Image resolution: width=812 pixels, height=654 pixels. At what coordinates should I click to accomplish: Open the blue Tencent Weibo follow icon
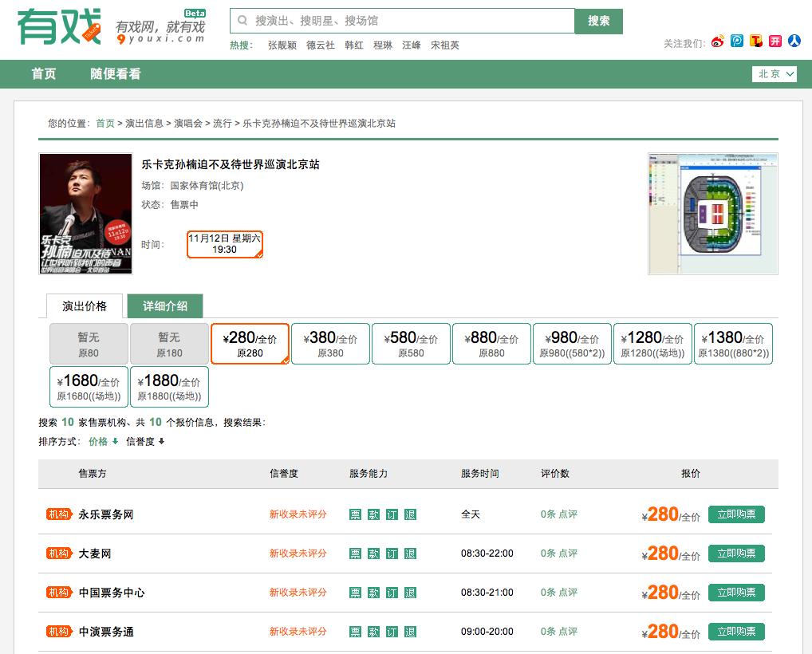[x=737, y=41]
